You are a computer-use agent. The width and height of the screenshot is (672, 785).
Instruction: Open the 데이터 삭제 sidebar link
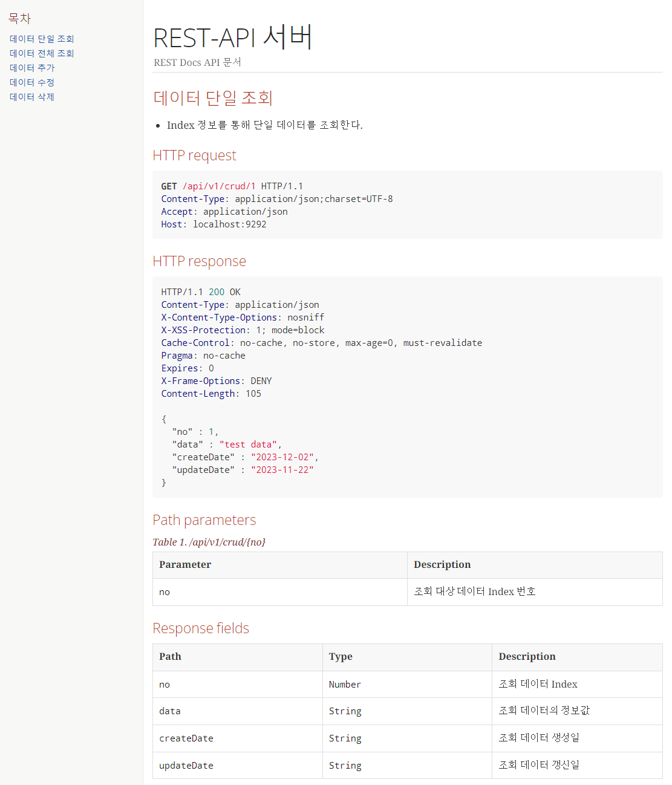click(x=32, y=97)
